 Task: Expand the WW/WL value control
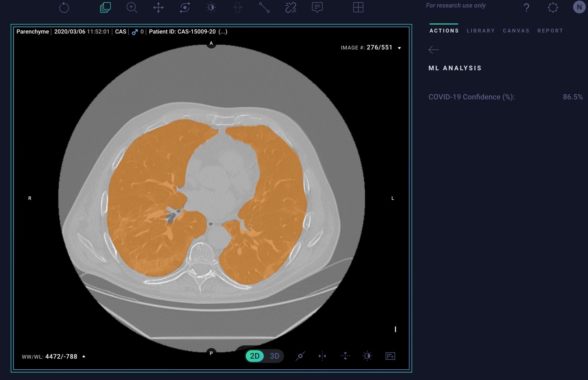[x=84, y=356]
